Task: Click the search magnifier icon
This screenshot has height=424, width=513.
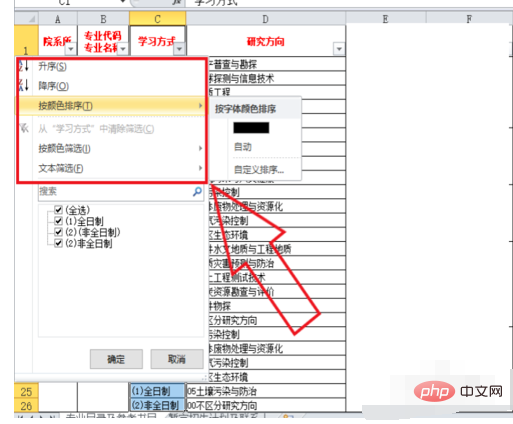Action: (197, 191)
